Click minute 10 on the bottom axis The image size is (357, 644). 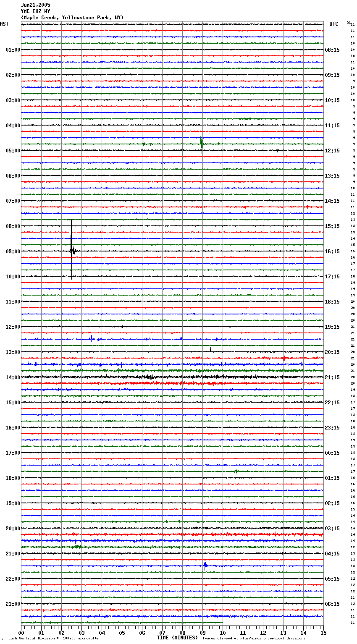[x=223, y=633]
